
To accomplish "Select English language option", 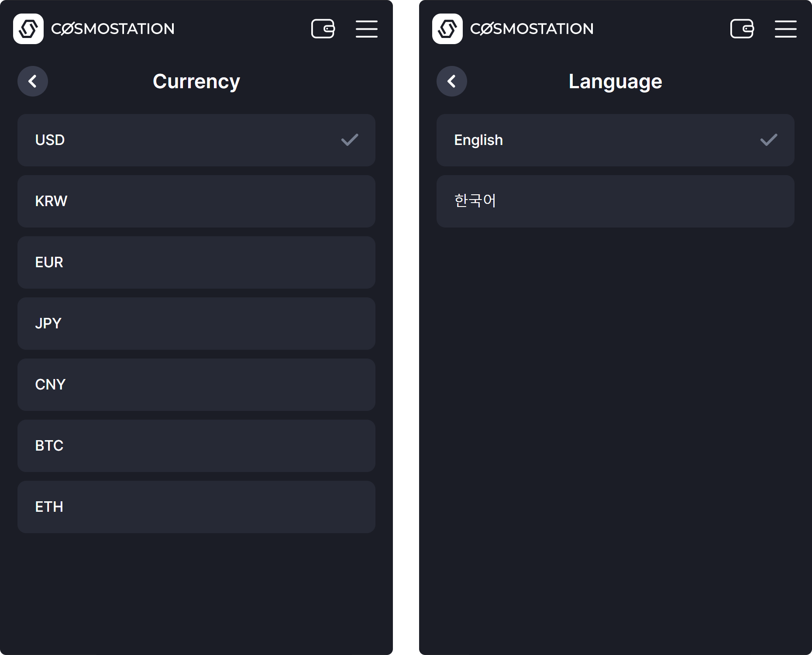I will tap(616, 140).
